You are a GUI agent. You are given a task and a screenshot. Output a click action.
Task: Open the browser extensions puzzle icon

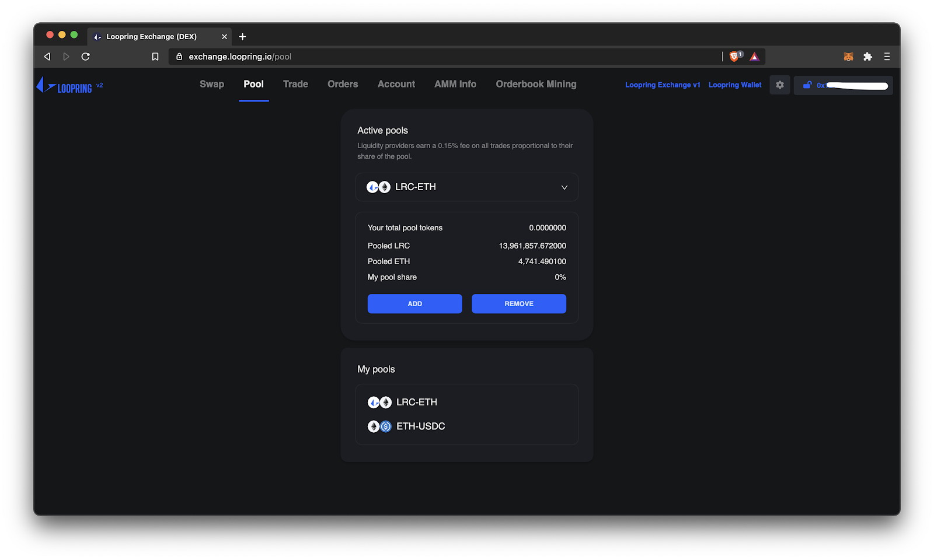(867, 57)
